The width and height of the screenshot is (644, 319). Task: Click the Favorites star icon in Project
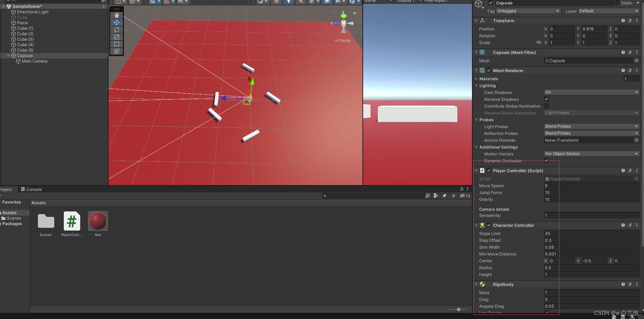coord(453,196)
